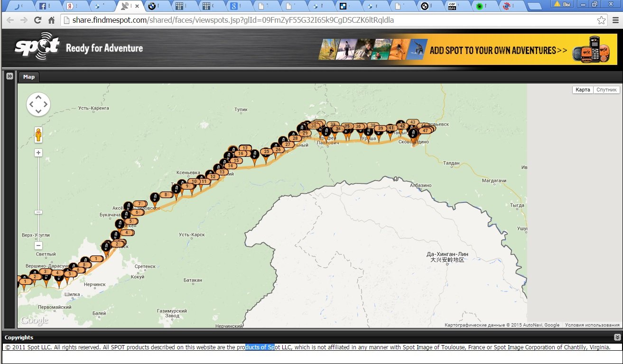Viewport: 623px width, 364px height.
Task: Zoom out with the map minus button
Action: tap(38, 246)
